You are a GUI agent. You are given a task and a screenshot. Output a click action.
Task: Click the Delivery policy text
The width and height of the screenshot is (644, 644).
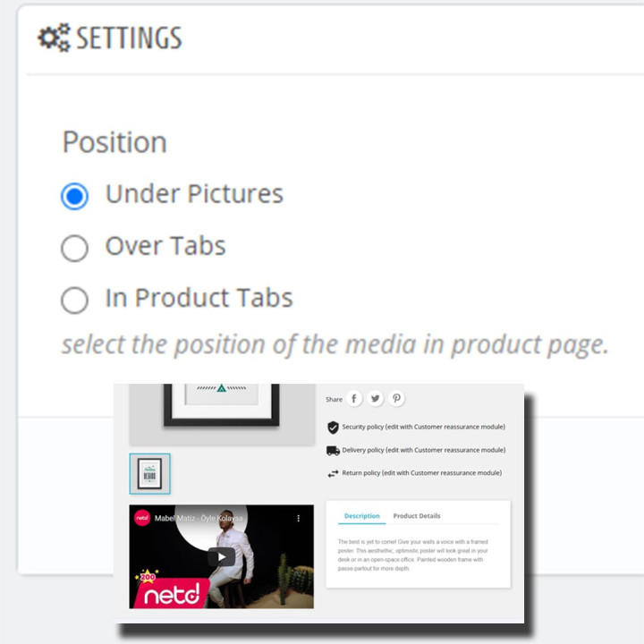[x=423, y=450]
